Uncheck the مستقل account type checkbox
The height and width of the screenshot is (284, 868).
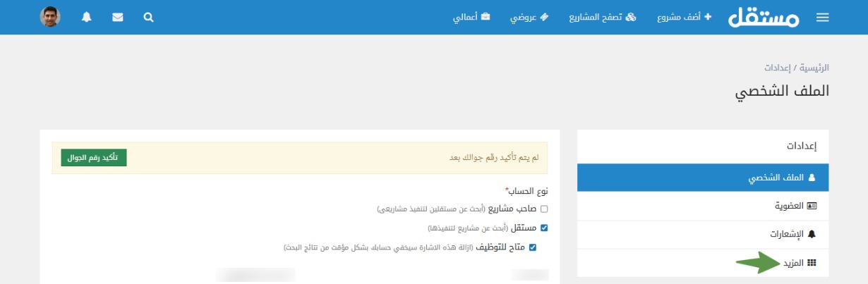pos(544,228)
